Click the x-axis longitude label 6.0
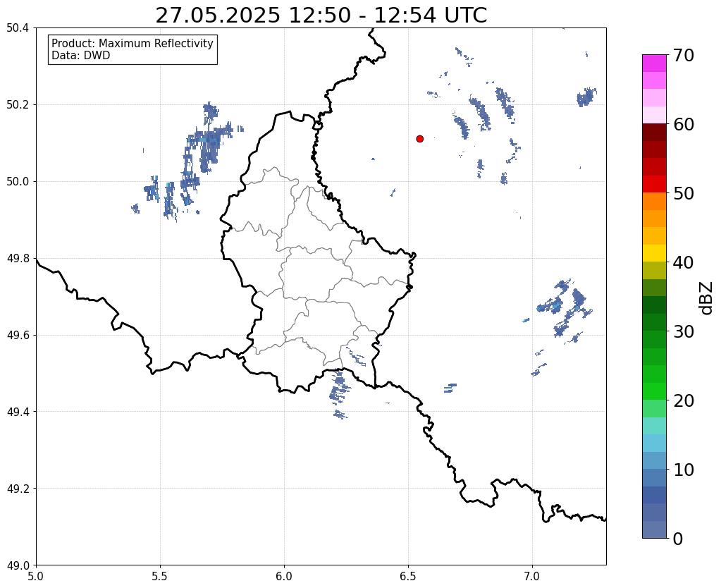 [x=284, y=576]
